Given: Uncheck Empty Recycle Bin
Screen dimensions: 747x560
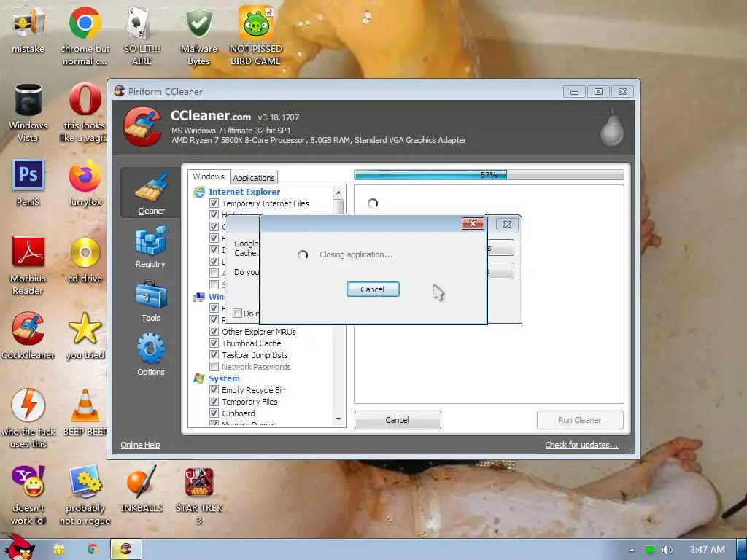Looking at the screenshot, I should (214, 390).
